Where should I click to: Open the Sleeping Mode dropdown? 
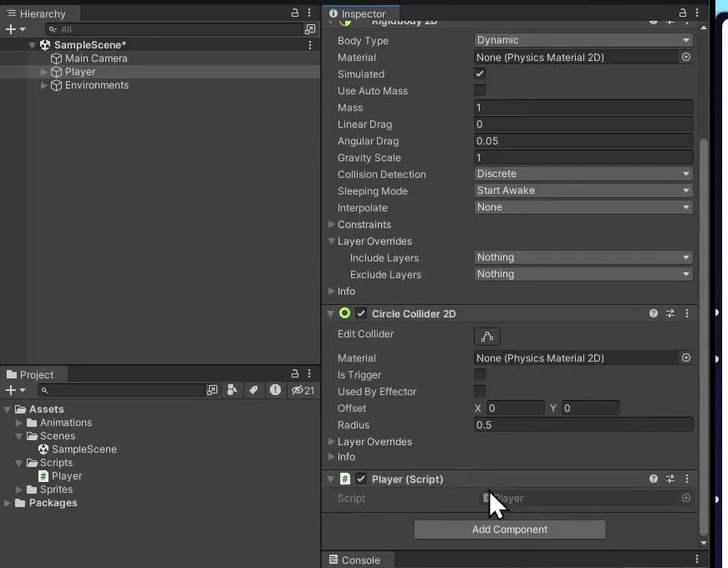tap(583, 190)
